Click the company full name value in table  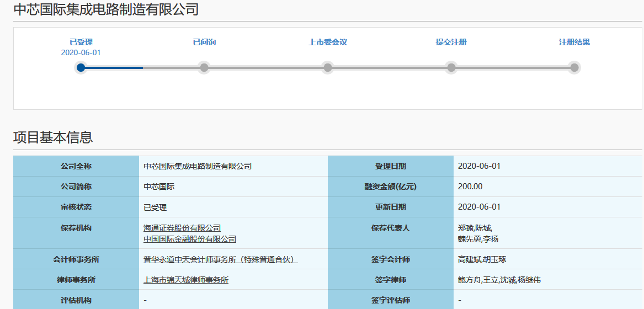[x=198, y=167]
